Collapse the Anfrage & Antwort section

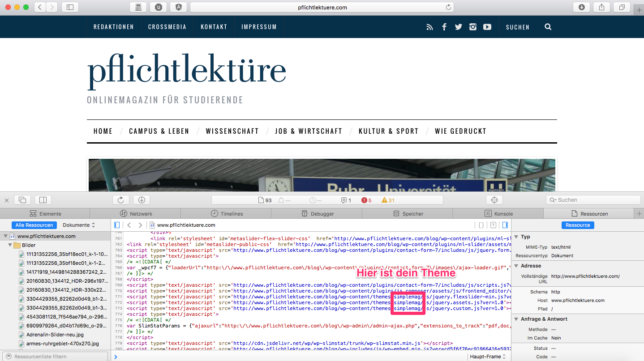pyautogui.click(x=516, y=319)
